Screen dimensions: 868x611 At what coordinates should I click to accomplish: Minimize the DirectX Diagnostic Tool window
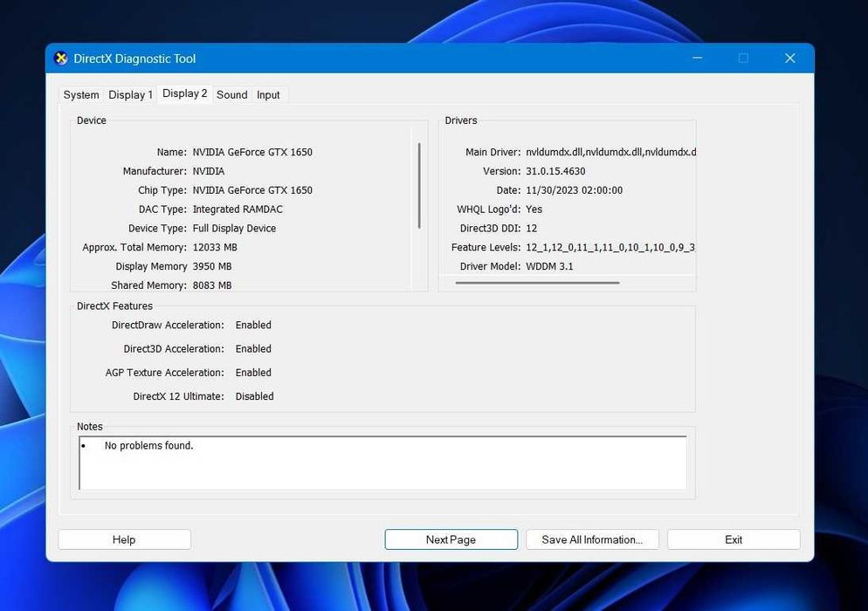click(x=698, y=58)
